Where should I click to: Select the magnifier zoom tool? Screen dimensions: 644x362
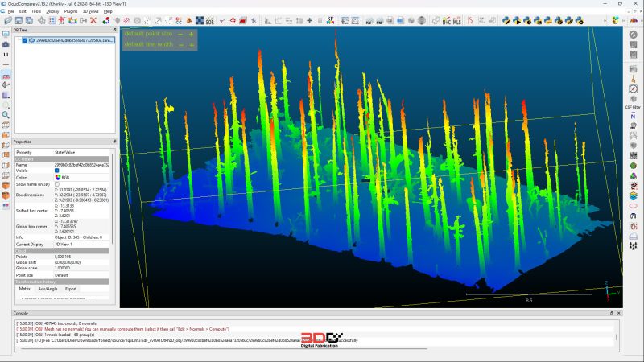point(6,115)
